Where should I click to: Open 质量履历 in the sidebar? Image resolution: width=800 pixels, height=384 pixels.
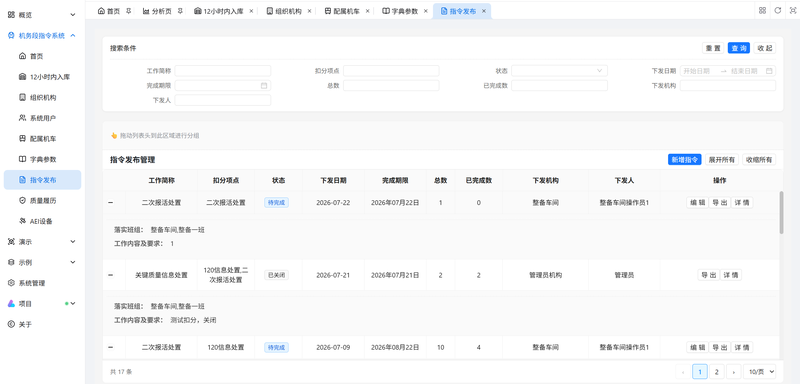[42, 200]
